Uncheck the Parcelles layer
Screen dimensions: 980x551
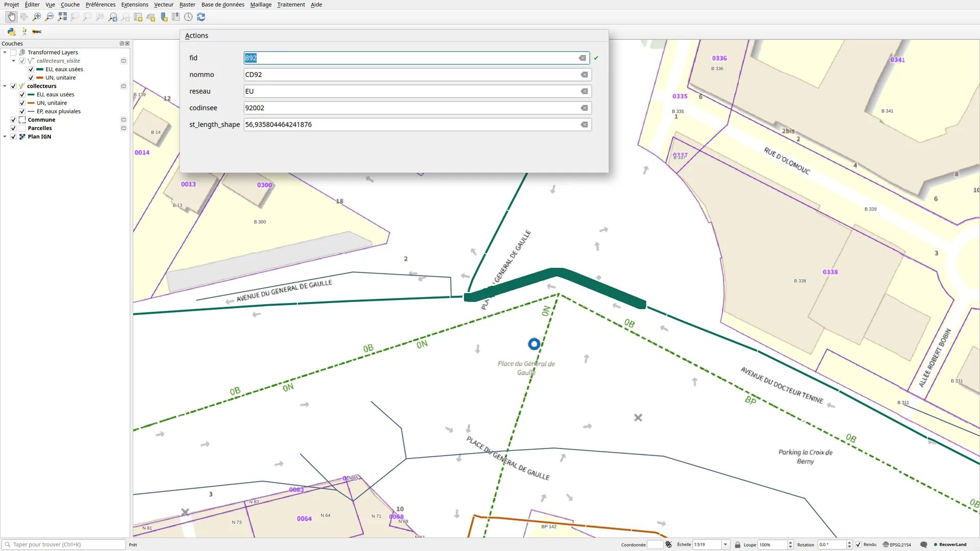(13, 128)
